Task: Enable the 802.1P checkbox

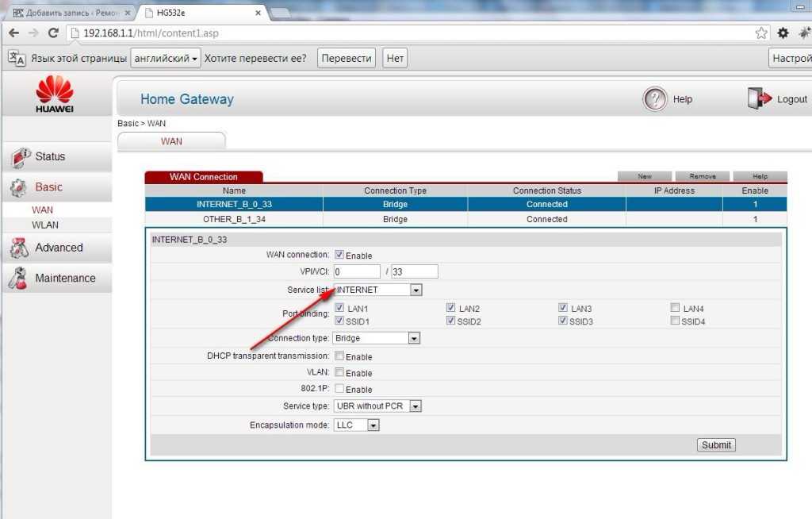Action: (339, 388)
